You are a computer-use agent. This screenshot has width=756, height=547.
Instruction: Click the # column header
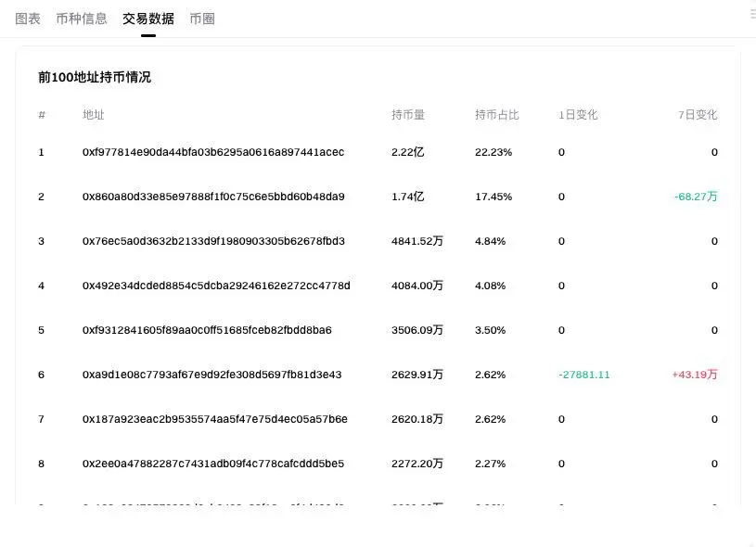click(42, 115)
